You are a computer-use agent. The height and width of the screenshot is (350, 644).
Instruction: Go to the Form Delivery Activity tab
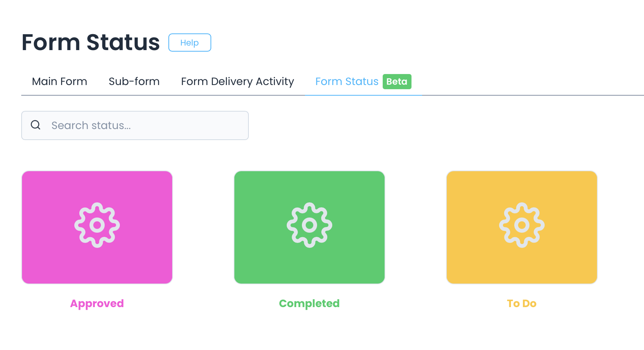(237, 82)
